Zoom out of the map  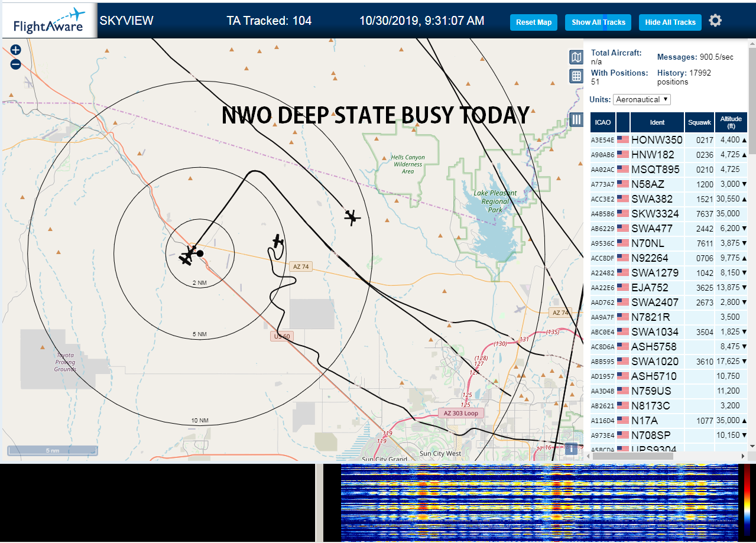[15, 64]
